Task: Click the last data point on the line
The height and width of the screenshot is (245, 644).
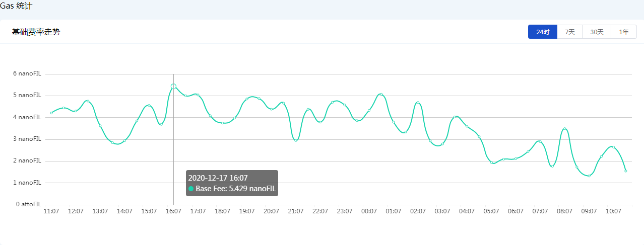Action: pyautogui.click(x=625, y=171)
